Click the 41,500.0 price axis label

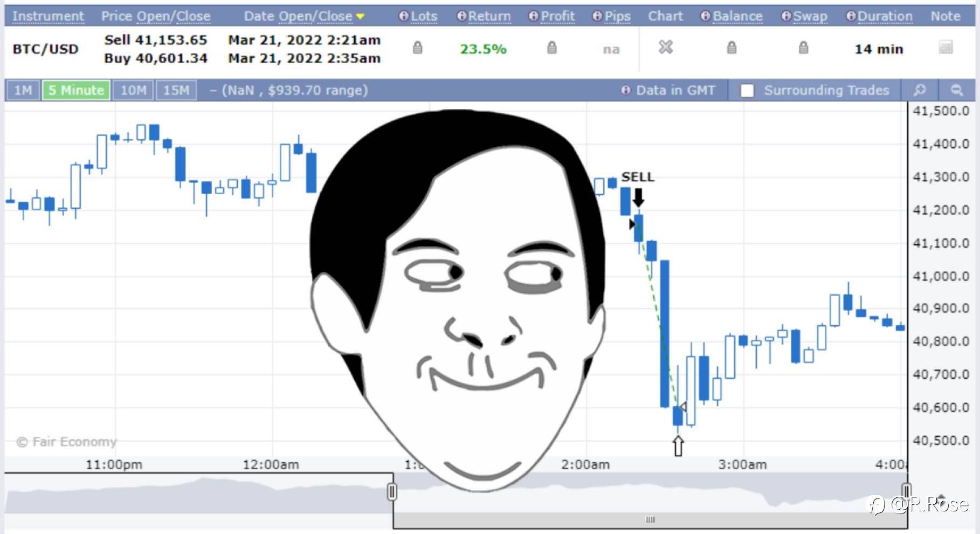(941, 111)
